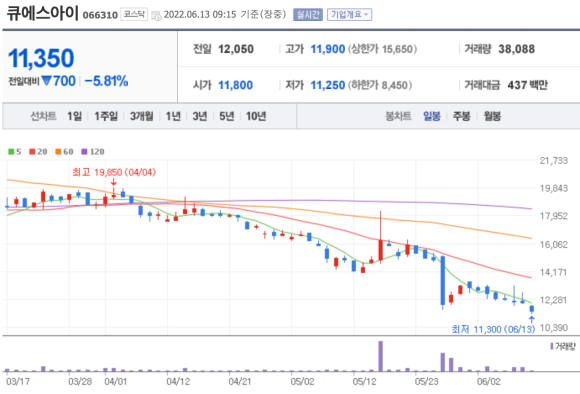
Task: Click trading volume value 38,088
Action: click(x=516, y=49)
